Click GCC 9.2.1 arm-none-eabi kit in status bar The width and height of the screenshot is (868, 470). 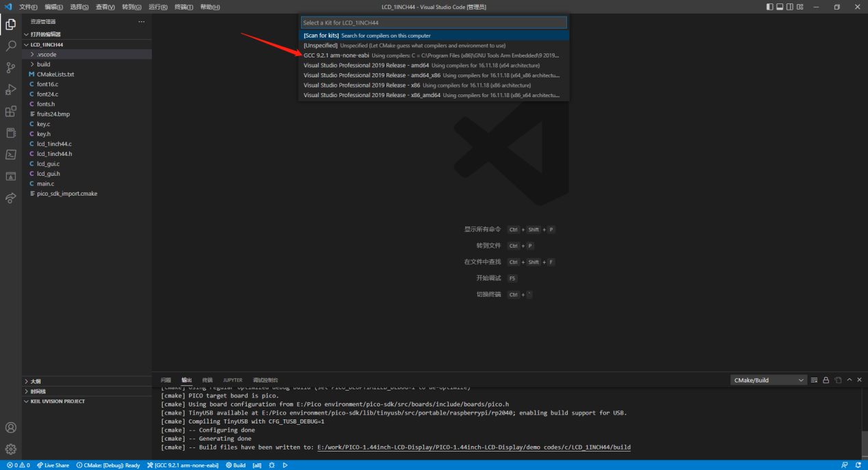tap(183, 465)
